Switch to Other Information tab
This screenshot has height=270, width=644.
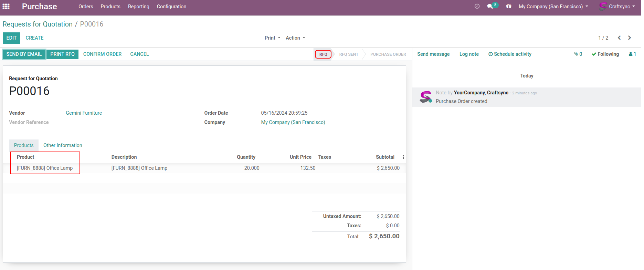[63, 145]
